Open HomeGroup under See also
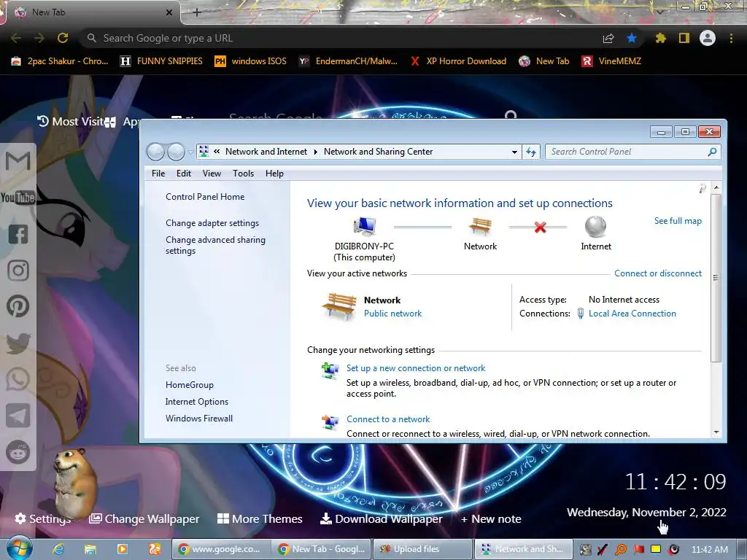 tap(189, 385)
